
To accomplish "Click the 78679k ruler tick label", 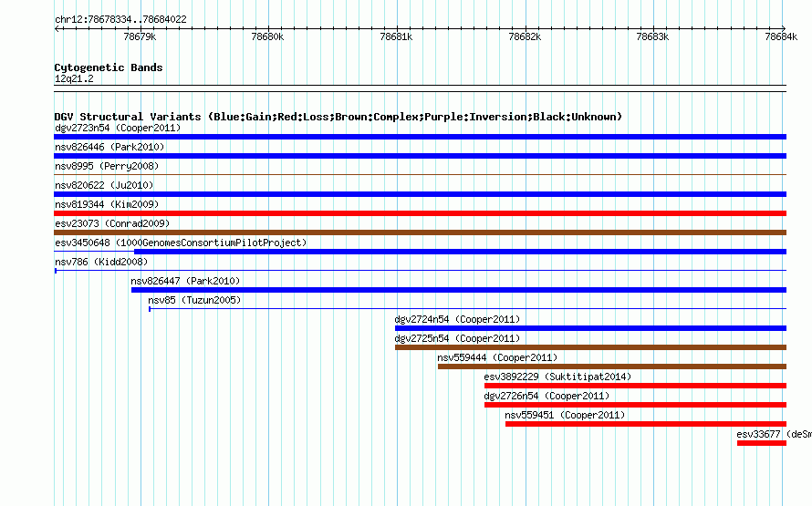I will coord(140,36).
